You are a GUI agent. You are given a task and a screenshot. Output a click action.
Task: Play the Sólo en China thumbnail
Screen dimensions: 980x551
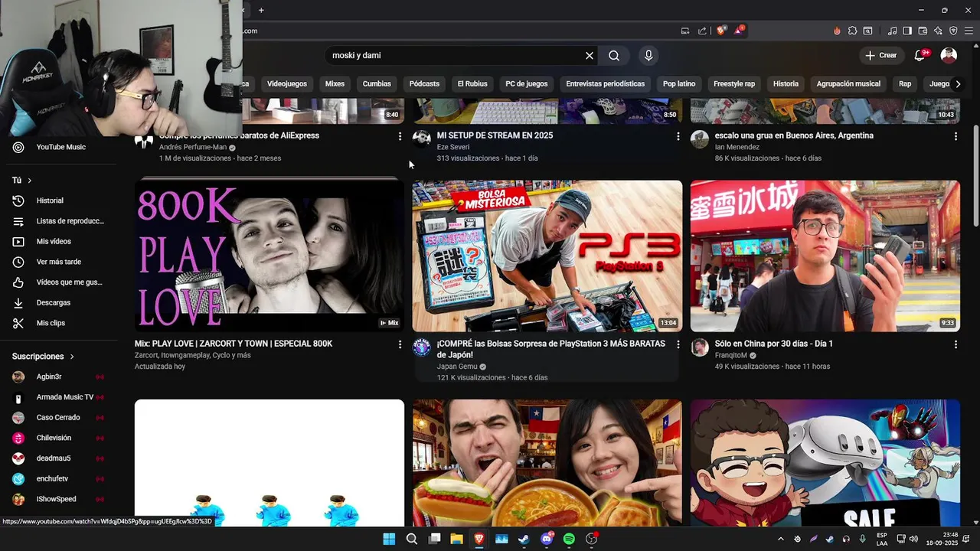pos(825,256)
